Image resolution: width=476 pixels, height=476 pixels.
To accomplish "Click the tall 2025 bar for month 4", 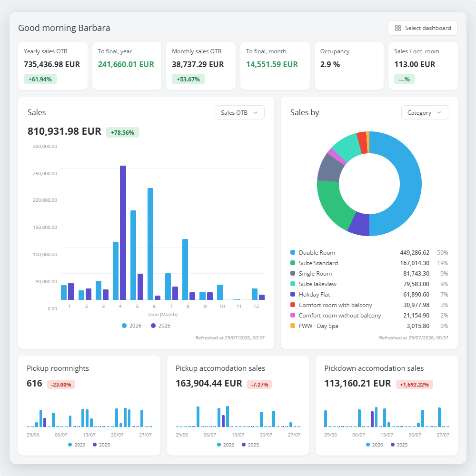I will [x=123, y=233].
